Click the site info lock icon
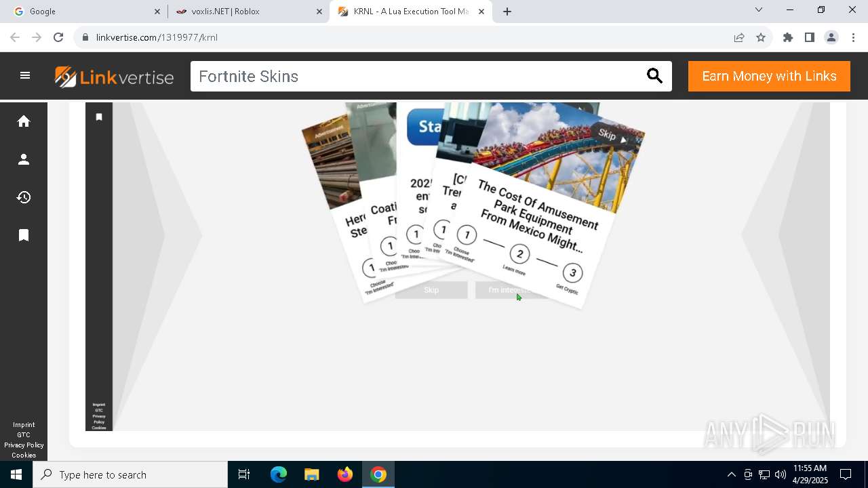The width and height of the screenshot is (868, 488). click(85, 37)
